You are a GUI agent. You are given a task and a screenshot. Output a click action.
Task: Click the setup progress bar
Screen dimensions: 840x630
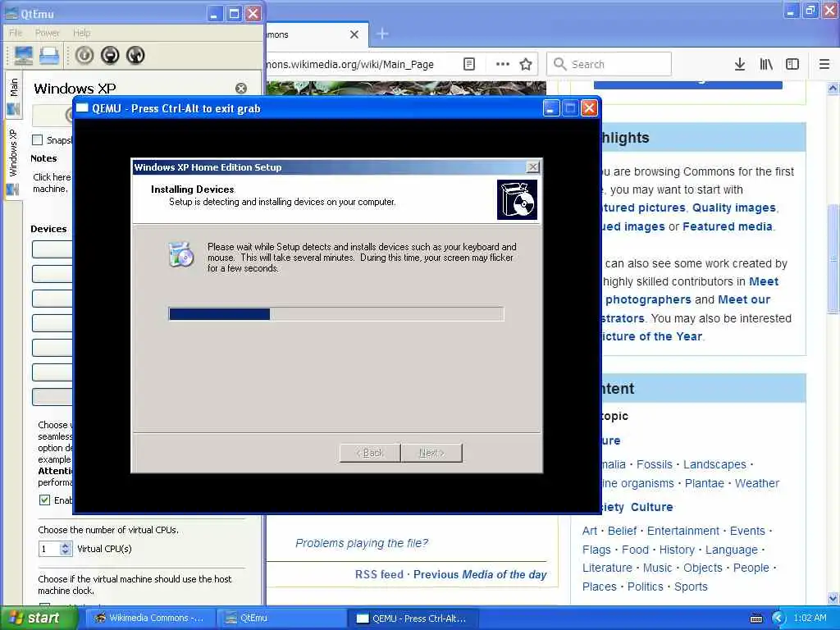pos(336,314)
